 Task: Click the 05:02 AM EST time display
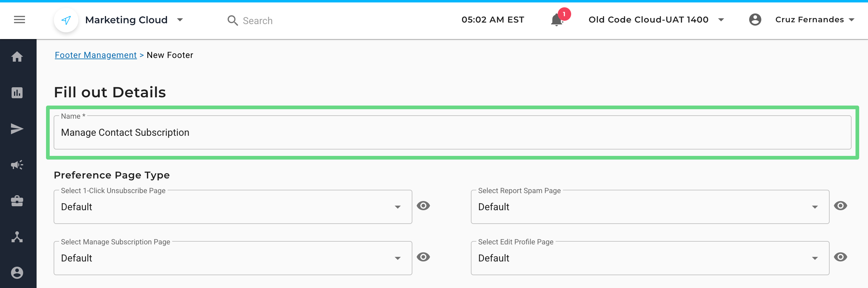coord(493,20)
